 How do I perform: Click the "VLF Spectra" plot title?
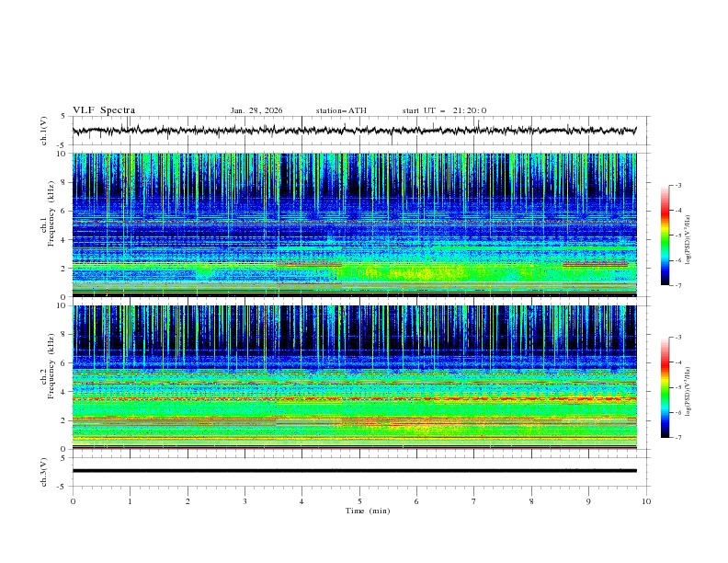tap(104, 110)
